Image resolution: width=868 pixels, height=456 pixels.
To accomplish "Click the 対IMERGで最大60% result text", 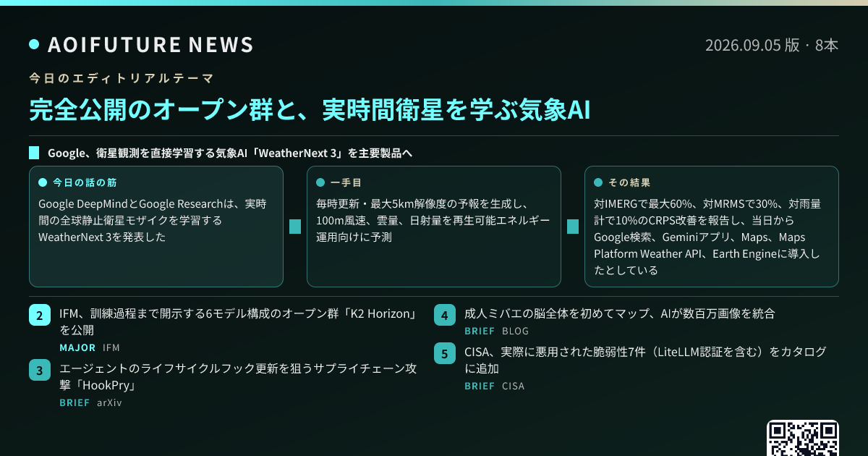I will [x=709, y=237].
